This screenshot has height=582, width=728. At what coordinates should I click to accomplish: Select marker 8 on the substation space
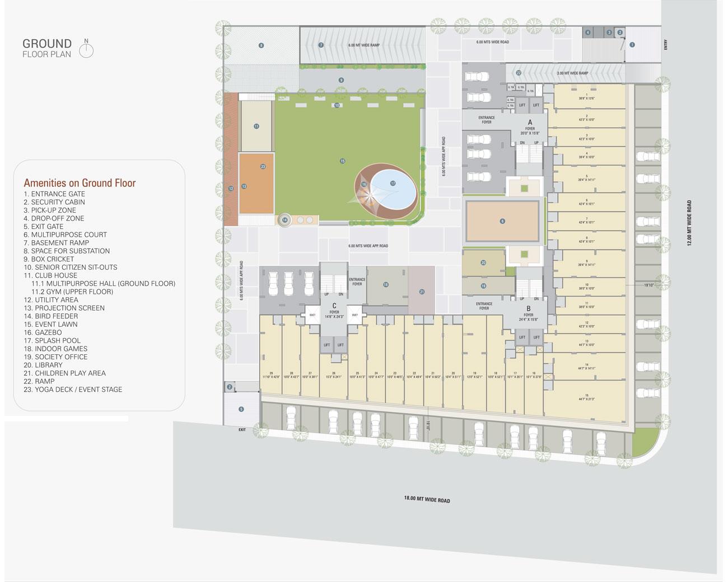click(261, 45)
